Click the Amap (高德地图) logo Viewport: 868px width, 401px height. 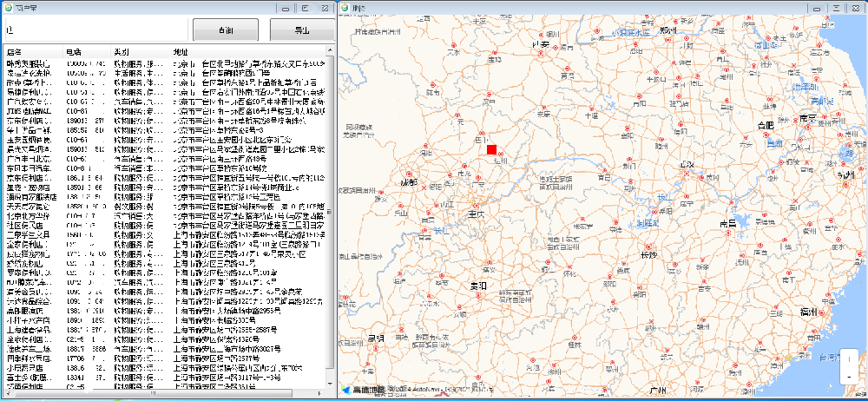[x=364, y=390]
